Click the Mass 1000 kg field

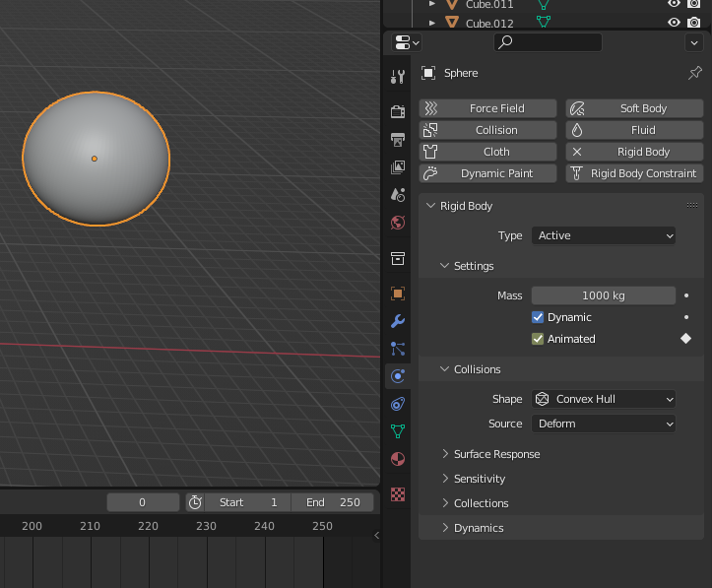click(x=603, y=295)
